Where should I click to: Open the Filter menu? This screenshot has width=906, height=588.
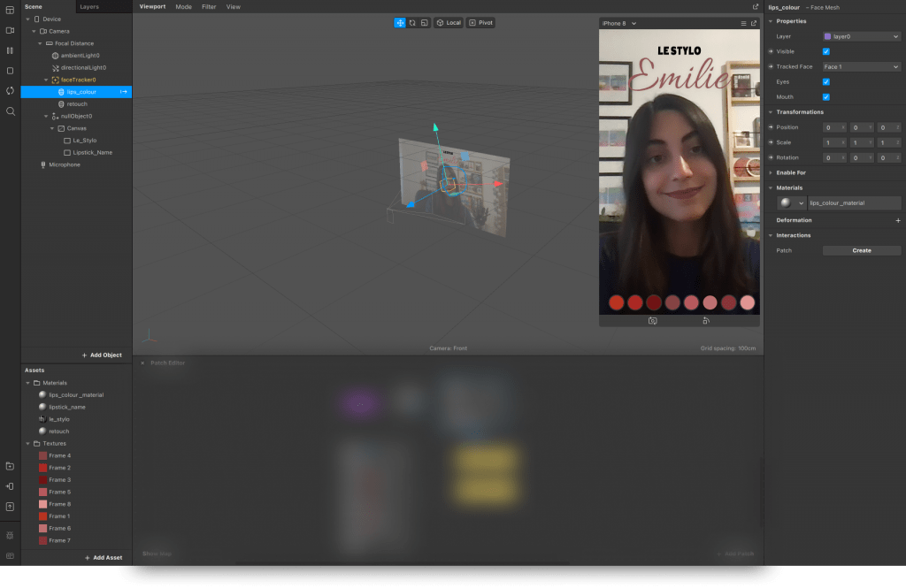(x=209, y=7)
